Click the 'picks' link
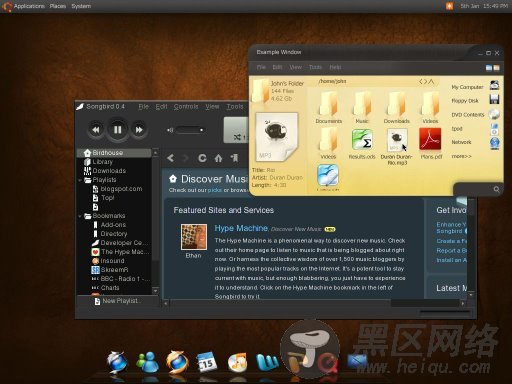The width and height of the screenshot is (512, 384). coord(215,190)
